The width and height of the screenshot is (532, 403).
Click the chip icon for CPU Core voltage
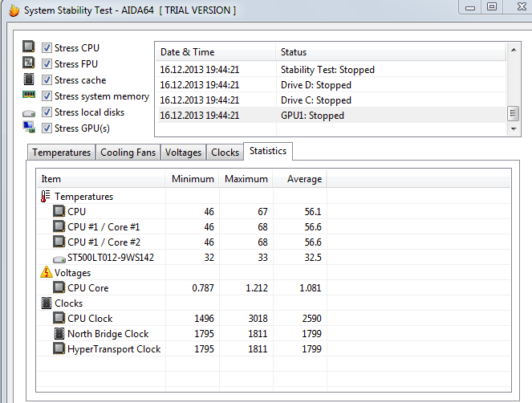59,287
